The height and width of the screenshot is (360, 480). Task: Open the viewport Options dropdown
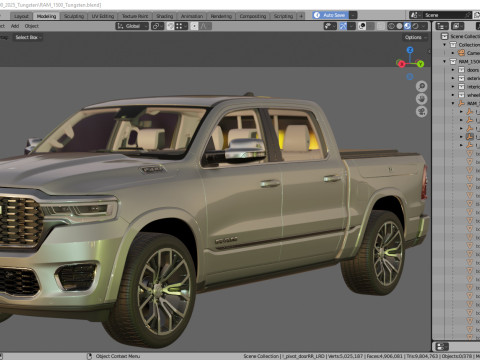pos(415,37)
